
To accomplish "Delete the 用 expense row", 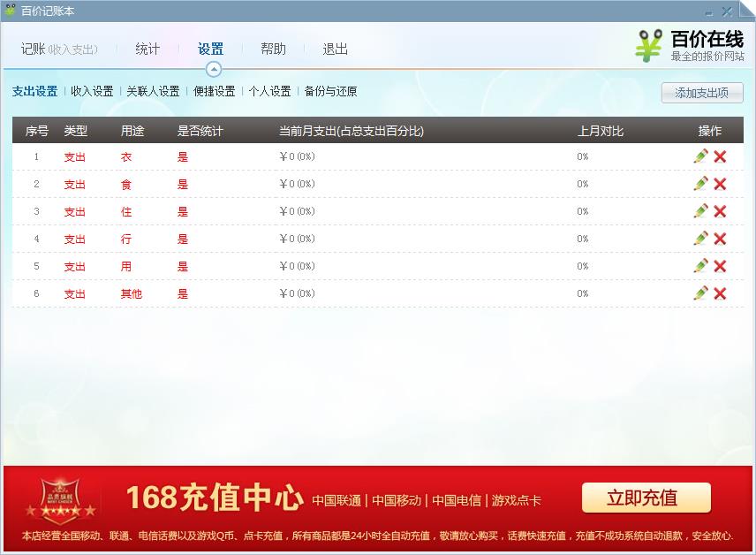I will click(x=720, y=266).
